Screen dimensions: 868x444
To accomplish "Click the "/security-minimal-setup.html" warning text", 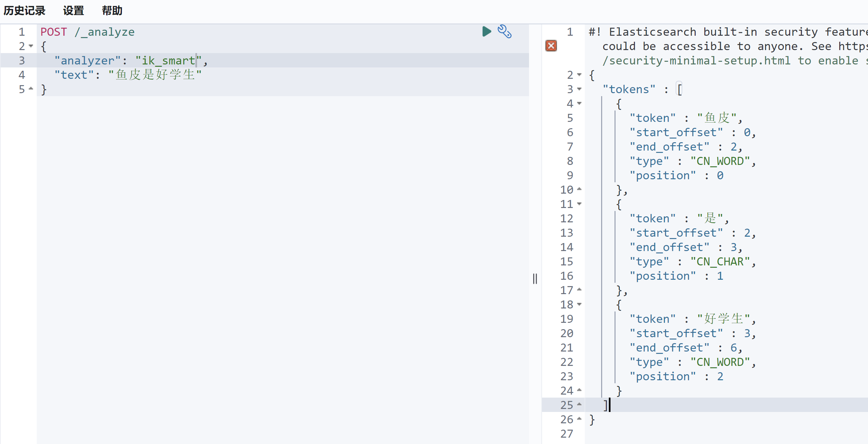I will 696,61.
